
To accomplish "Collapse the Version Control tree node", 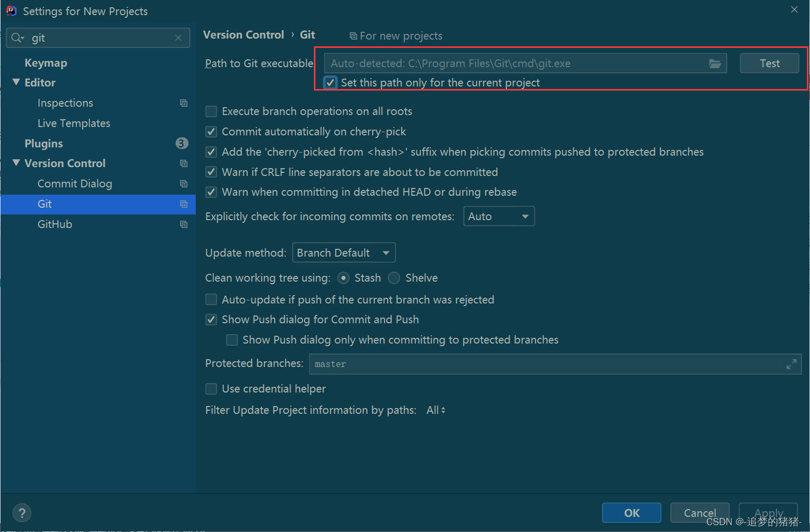I will pos(16,163).
